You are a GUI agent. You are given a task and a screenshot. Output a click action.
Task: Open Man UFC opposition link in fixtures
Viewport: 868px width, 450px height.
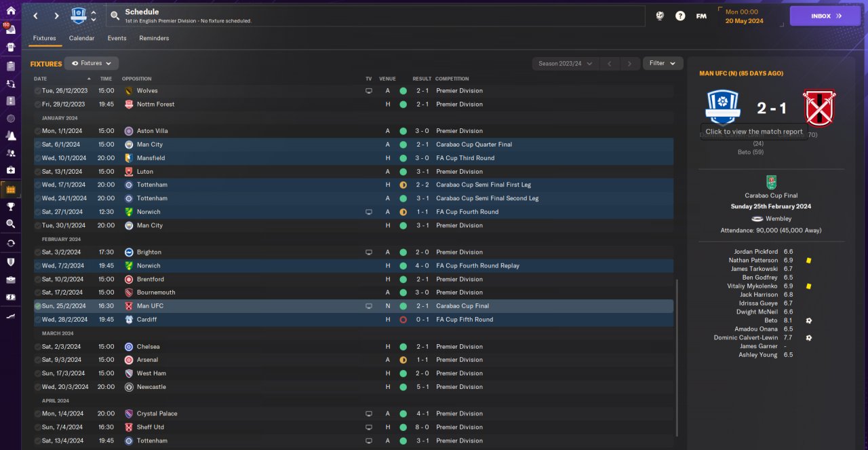click(x=150, y=306)
